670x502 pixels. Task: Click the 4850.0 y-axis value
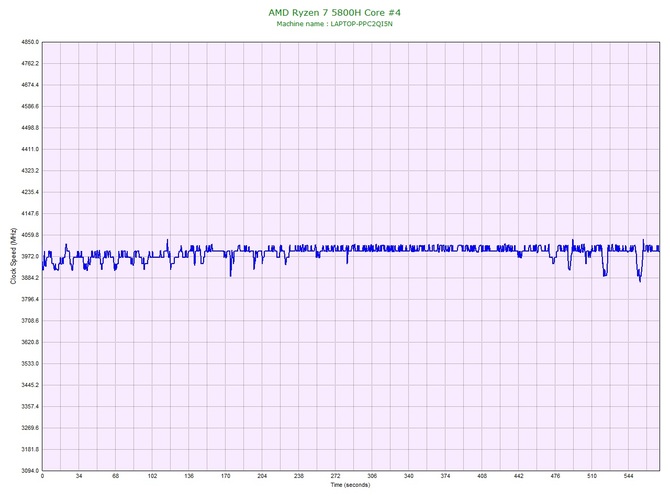point(30,42)
